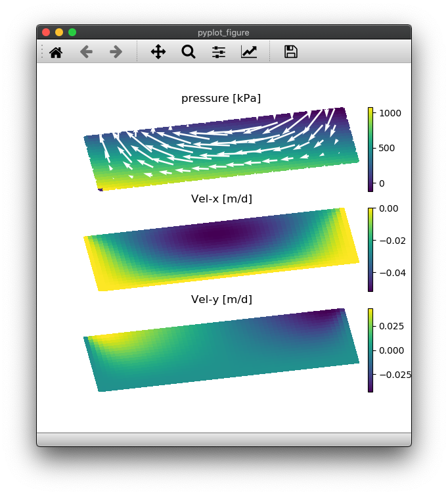Close the pyplot_figure window
The width and height of the screenshot is (448, 495).
(x=46, y=32)
